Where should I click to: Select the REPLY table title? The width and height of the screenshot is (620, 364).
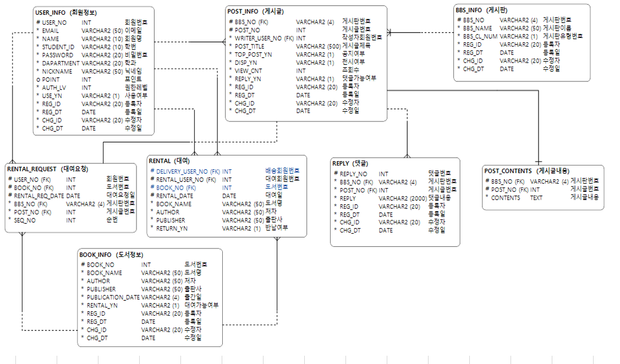pos(350,163)
